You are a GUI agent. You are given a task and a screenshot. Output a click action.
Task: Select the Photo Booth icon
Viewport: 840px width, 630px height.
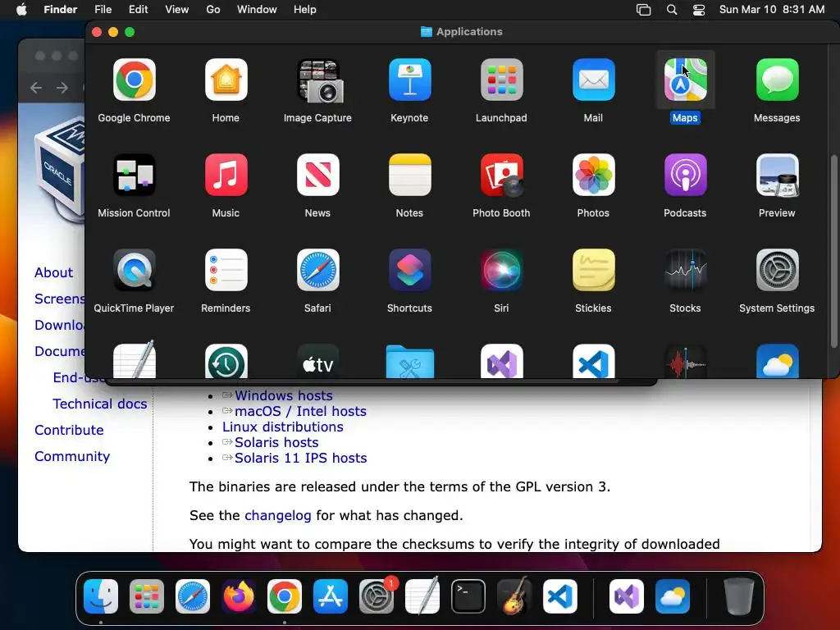coord(501,176)
